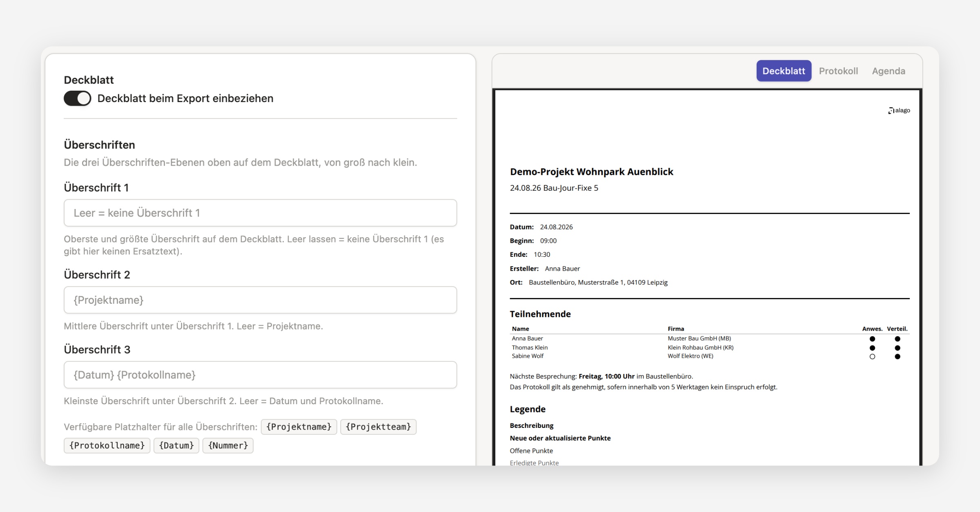Click the Sabine Wolf participant row
The image size is (980, 512).
[710, 356]
